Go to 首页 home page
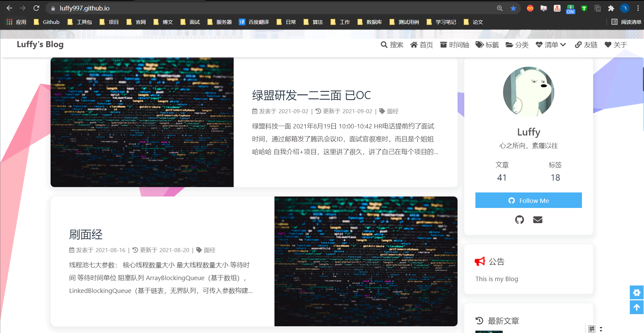Screen dimensions: 644x333 point(421,45)
